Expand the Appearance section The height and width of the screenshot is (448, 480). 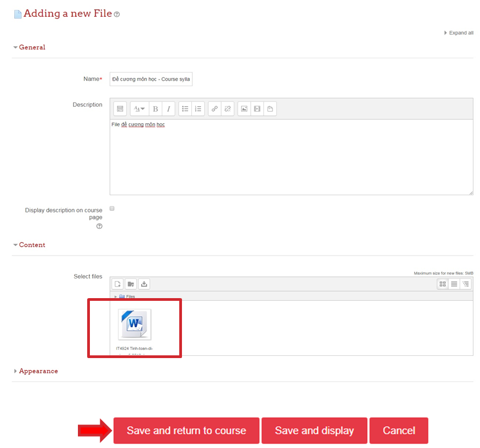[x=38, y=371]
